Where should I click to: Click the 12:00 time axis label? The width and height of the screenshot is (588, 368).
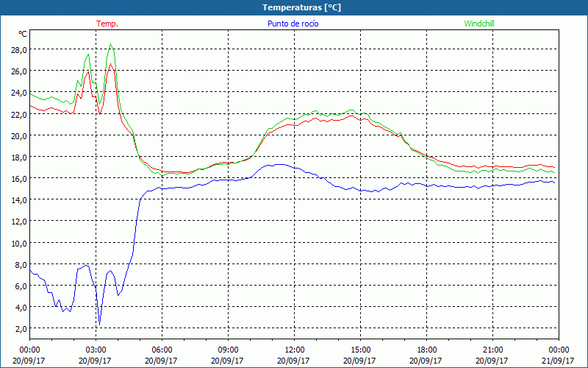point(295,350)
